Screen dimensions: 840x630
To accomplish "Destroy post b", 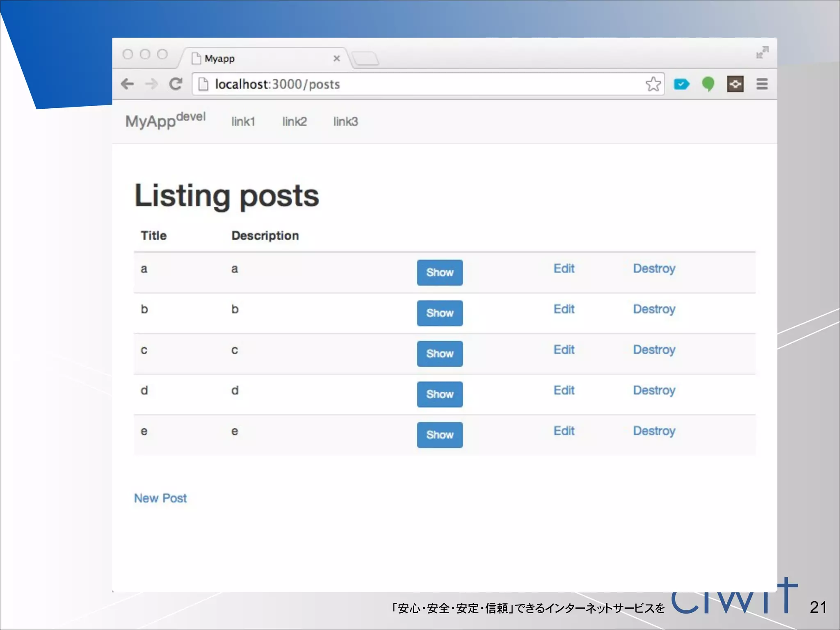I will [654, 309].
